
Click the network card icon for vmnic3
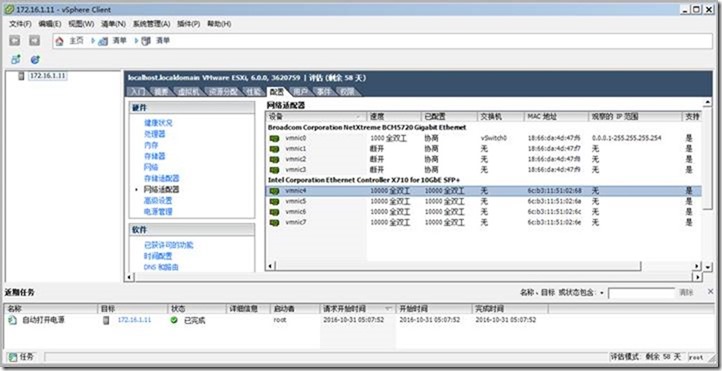point(274,170)
